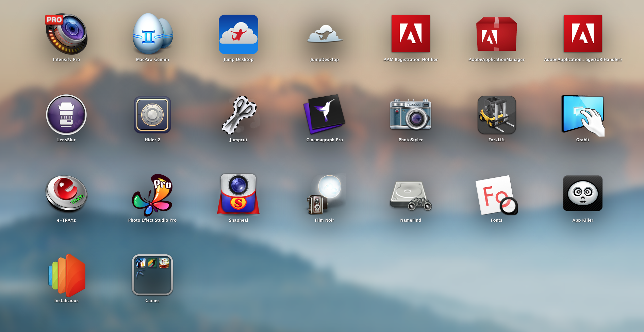Image resolution: width=644 pixels, height=332 pixels.
Task: Click the Intensify Pro label
Action: coord(66,60)
